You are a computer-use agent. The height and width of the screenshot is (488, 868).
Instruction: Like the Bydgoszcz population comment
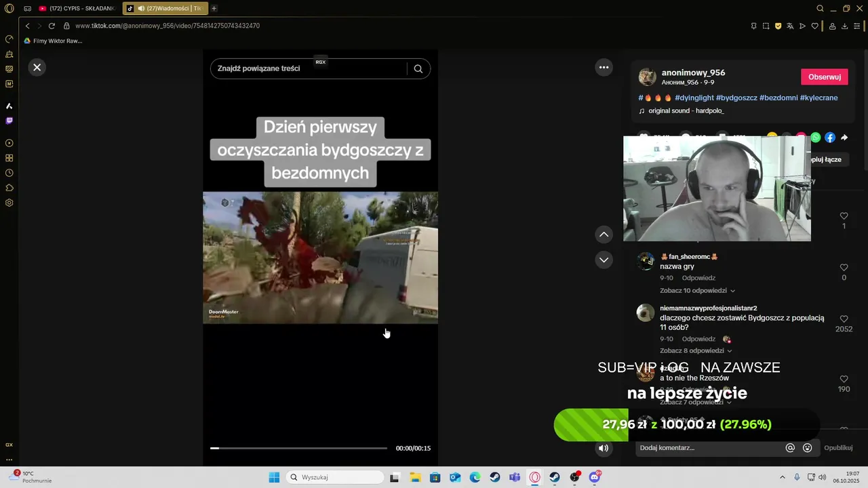click(x=844, y=319)
